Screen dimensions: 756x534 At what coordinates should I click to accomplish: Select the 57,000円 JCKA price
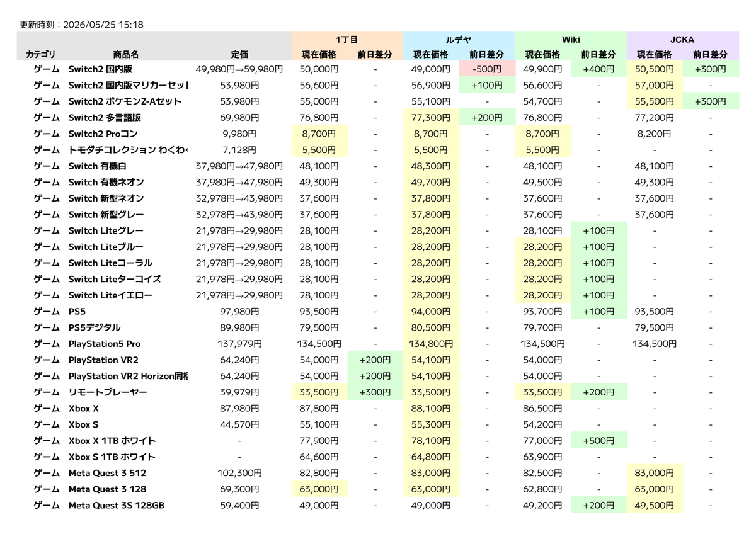655,85
